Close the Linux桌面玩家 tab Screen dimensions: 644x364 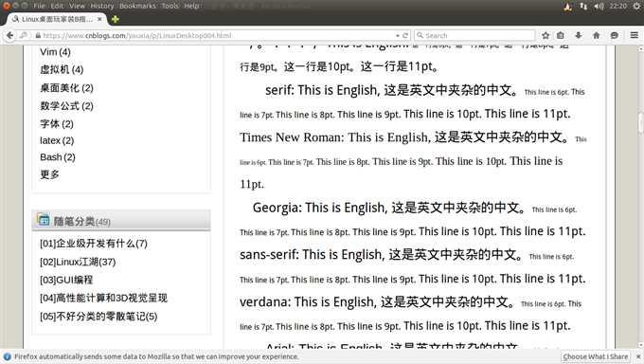[99, 19]
